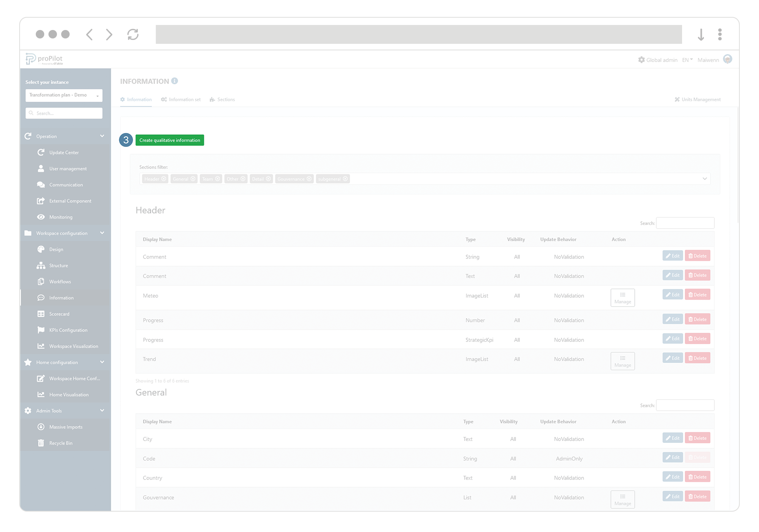Select User management in the sidebar

(67, 168)
